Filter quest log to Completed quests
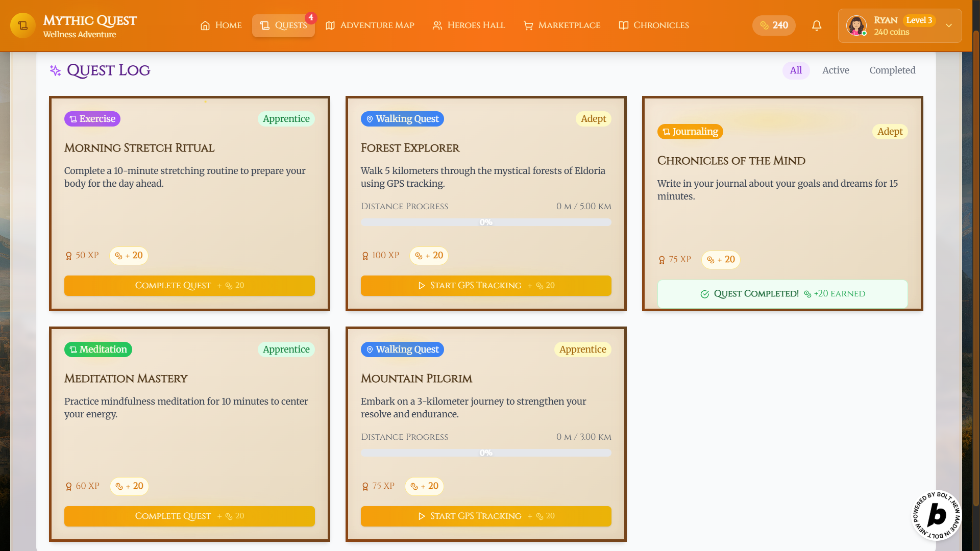 tap(892, 70)
